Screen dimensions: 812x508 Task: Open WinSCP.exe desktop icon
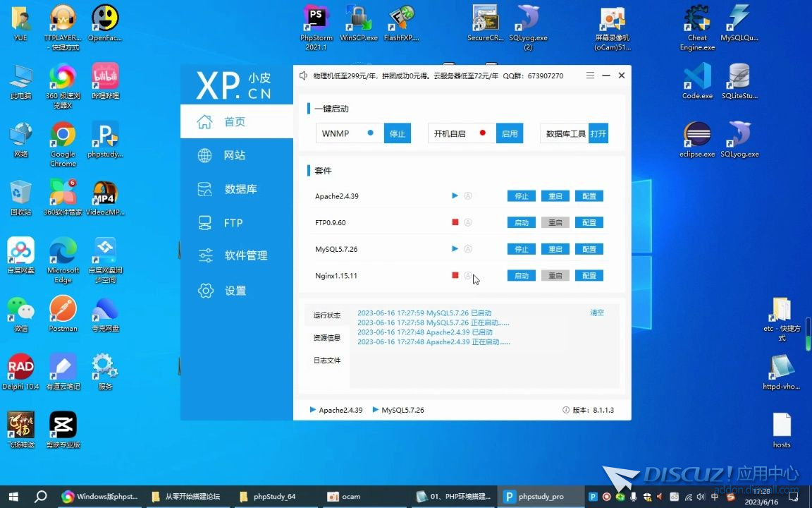tap(358, 24)
